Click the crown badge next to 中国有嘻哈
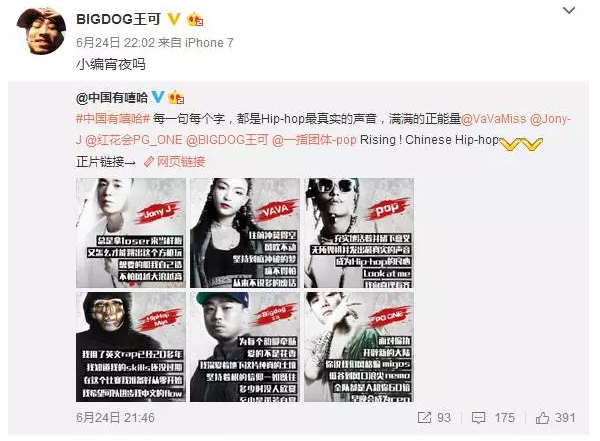 click(x=176, y=97)
